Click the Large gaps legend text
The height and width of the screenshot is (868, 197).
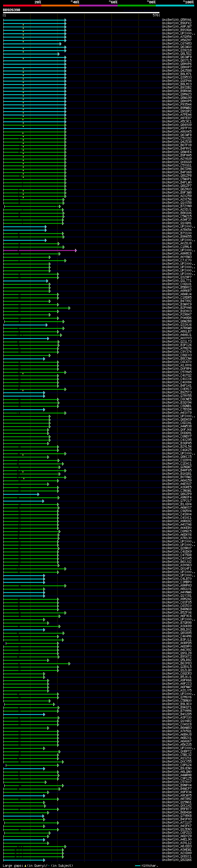tap(13, 865)
